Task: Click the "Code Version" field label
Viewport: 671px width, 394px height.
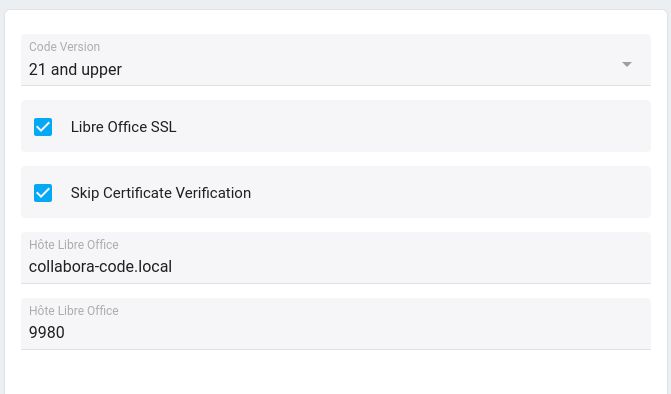Action: (x=65, y=47)
